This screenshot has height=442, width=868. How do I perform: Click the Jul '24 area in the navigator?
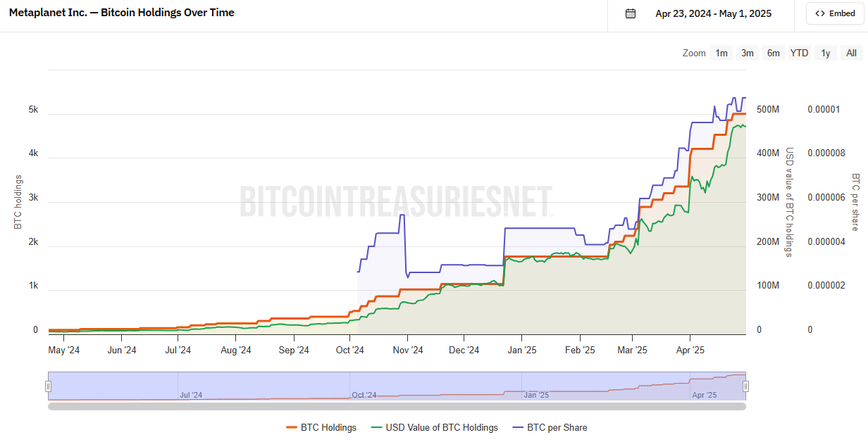tap(191, 395)
